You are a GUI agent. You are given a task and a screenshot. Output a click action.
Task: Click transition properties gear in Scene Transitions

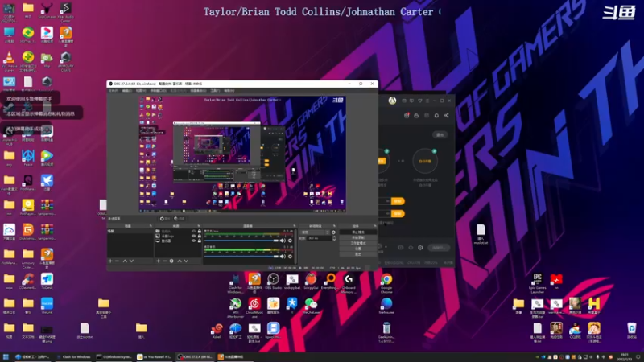(333, 232)
